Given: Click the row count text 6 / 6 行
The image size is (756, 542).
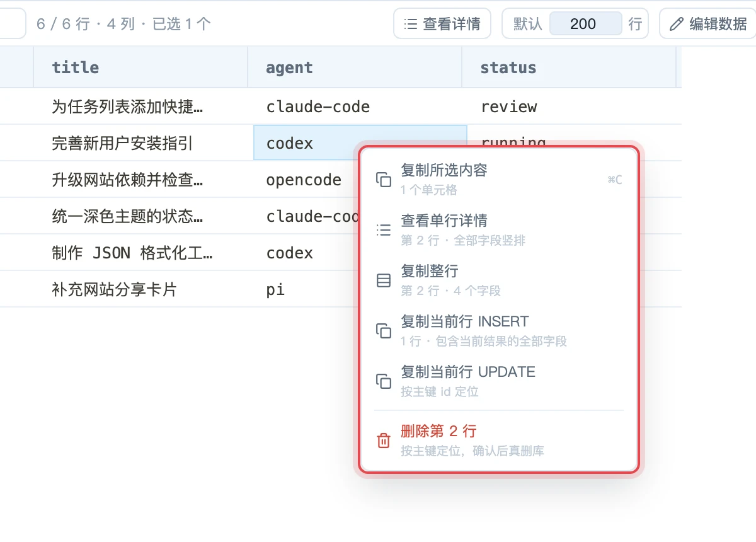Looking at the screenshot, I should click(x=63, y=24).
